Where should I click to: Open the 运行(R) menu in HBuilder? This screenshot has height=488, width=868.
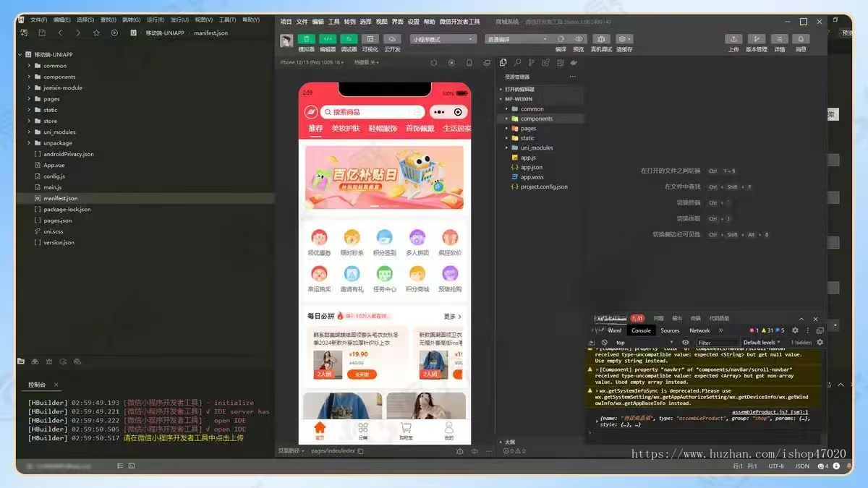[155, 20]
